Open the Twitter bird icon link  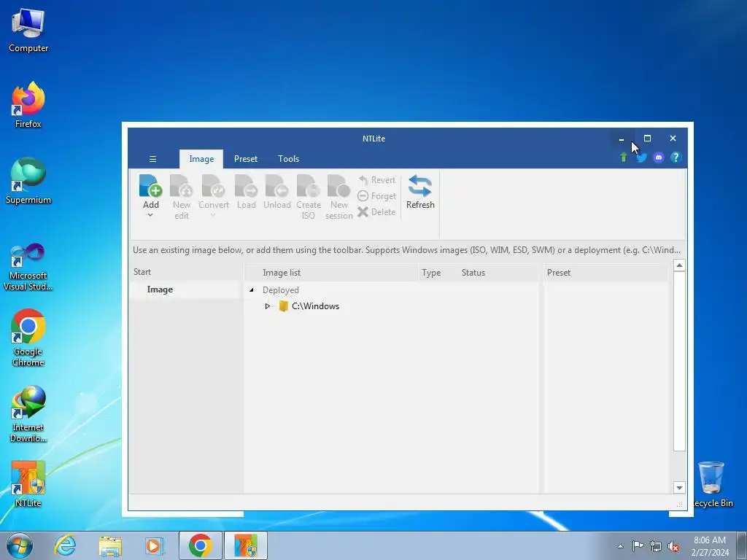click(642, 157)
